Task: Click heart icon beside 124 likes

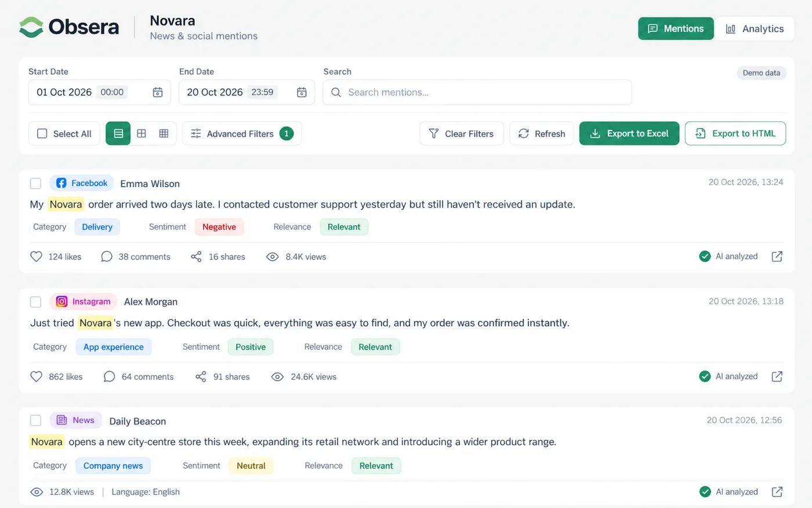Action: 36,256
